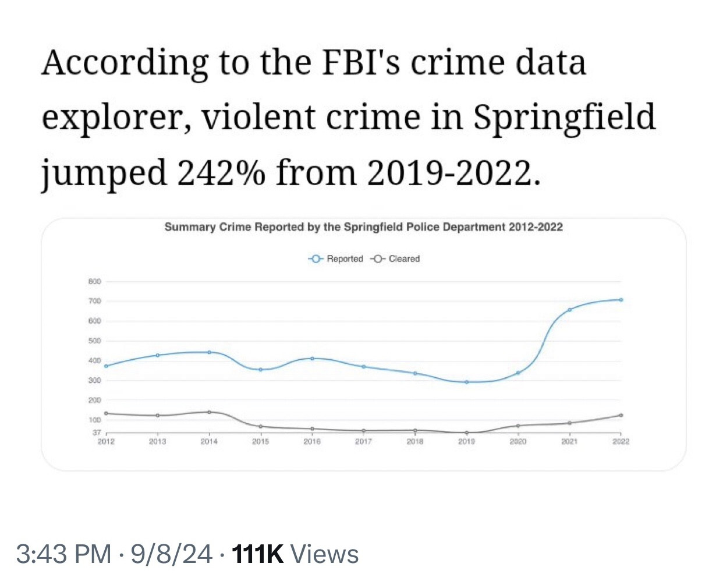Click the 2016 Reported data point

tap(312, 359)
